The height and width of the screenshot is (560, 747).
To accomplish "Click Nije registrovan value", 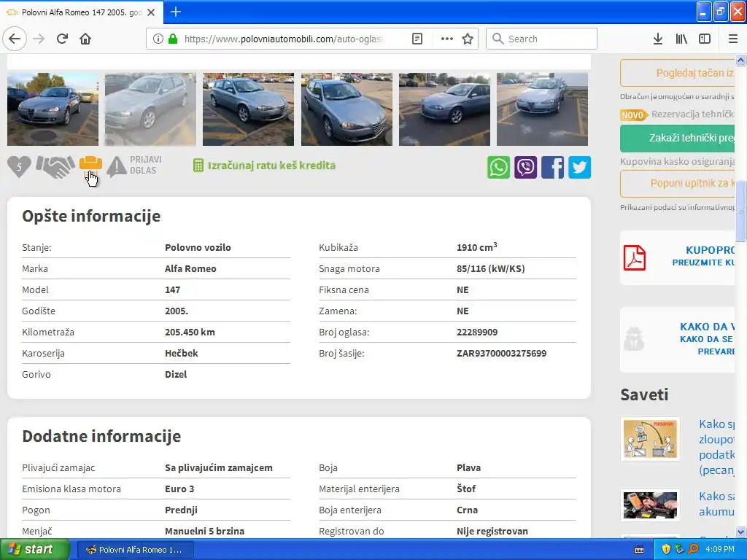I will click(492, 532).
